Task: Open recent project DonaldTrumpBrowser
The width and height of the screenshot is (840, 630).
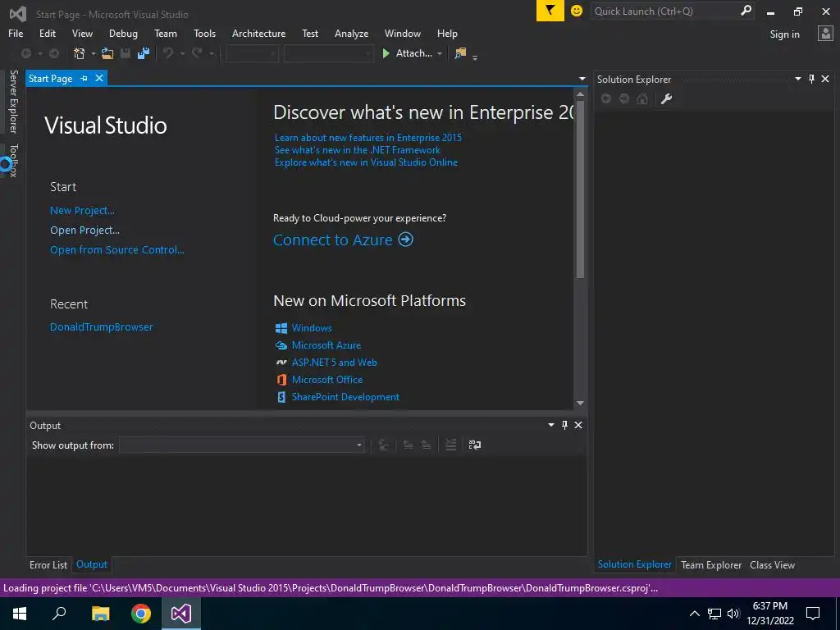Action: click(x=102, y=326)
